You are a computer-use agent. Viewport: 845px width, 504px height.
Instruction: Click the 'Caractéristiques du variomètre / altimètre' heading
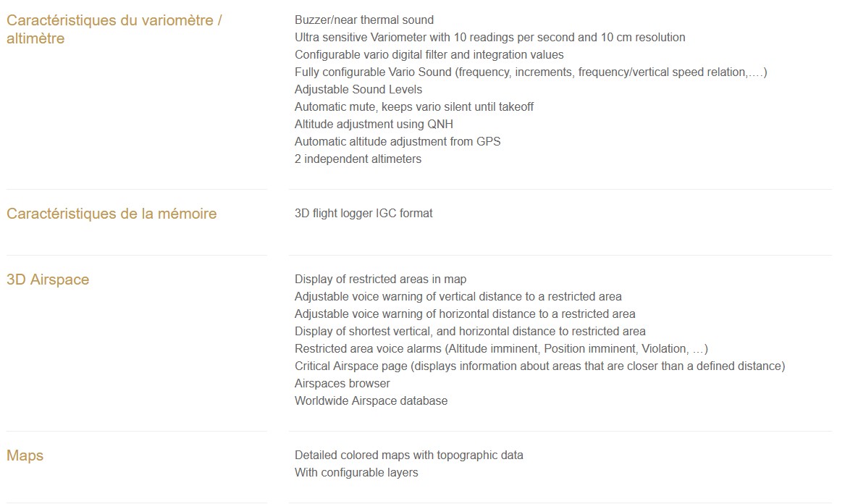(114, 29)
